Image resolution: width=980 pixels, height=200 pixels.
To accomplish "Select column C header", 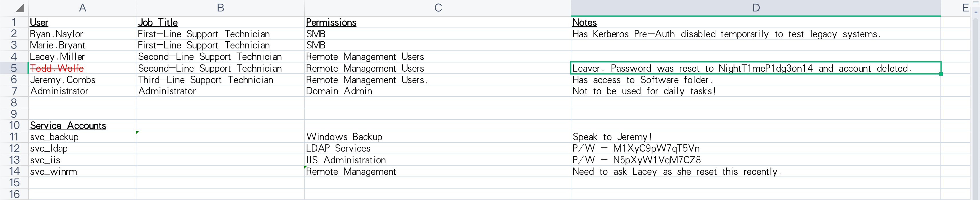I will coord(438,8).
